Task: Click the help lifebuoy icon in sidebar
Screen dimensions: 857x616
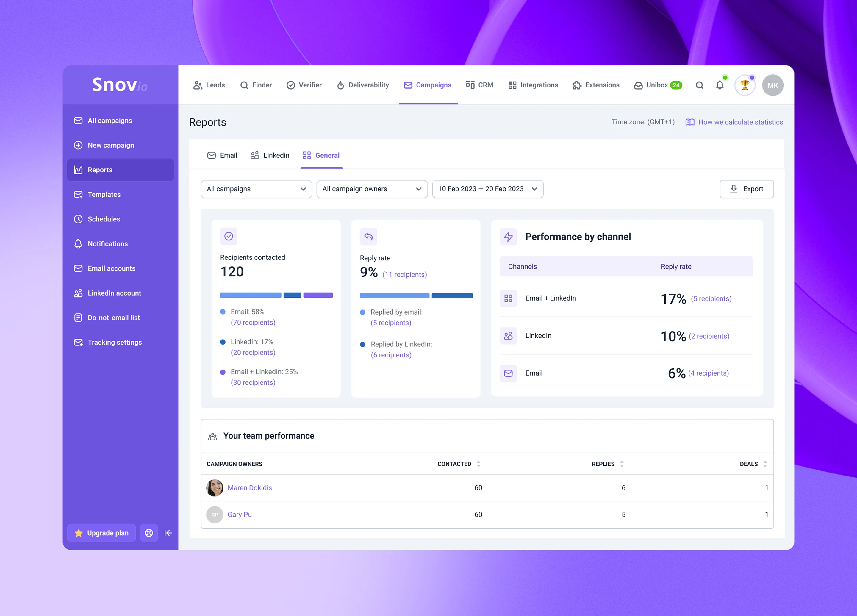Action: point(149,533)
